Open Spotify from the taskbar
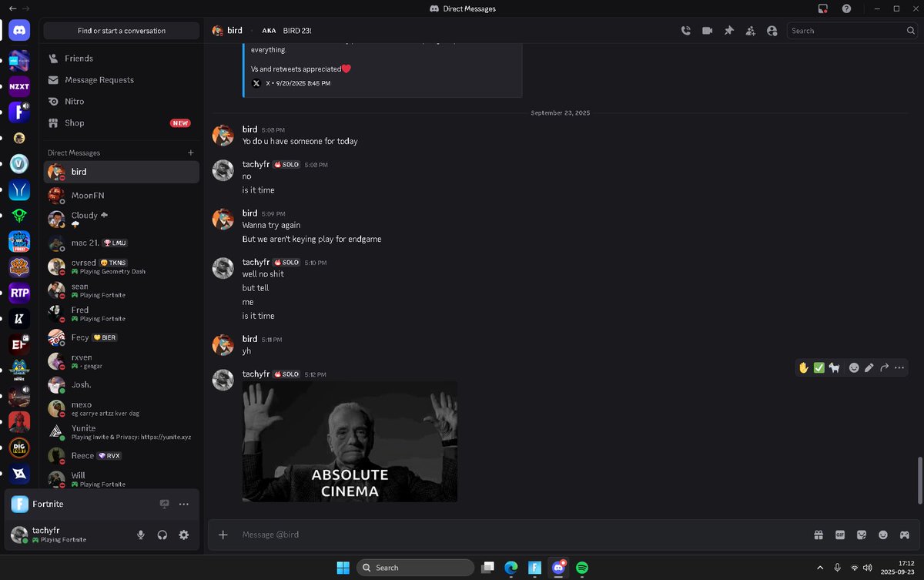The height and width of the screenshot is (580, 924). pyautogui.click(x=582, y=568)
